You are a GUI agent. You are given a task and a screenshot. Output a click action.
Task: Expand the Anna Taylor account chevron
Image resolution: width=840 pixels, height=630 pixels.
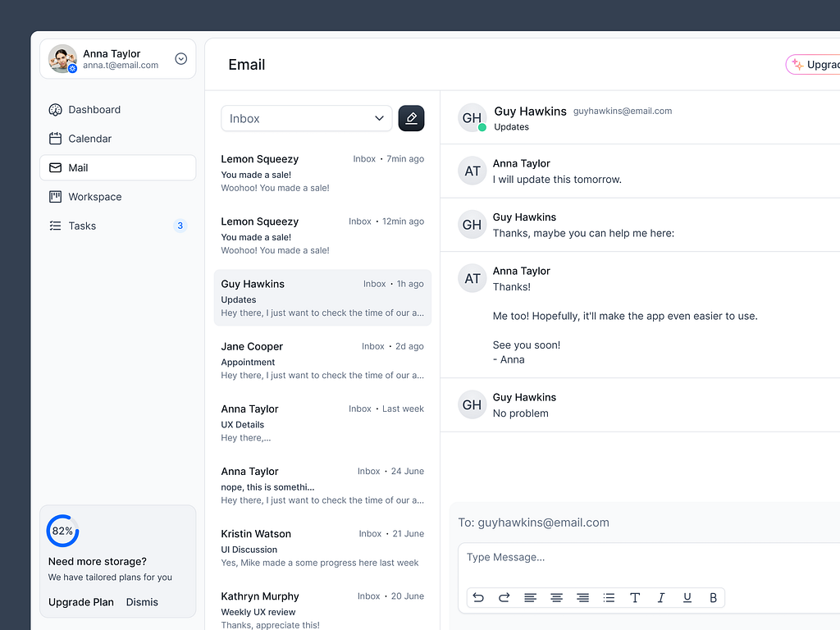tap(180, 58)
